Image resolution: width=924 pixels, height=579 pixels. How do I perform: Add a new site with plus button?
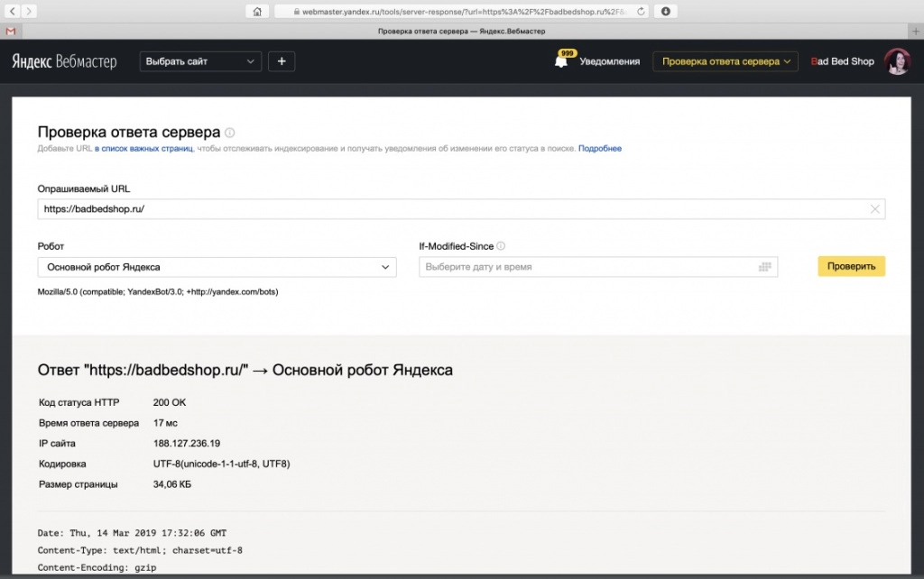tap(282, 61)
